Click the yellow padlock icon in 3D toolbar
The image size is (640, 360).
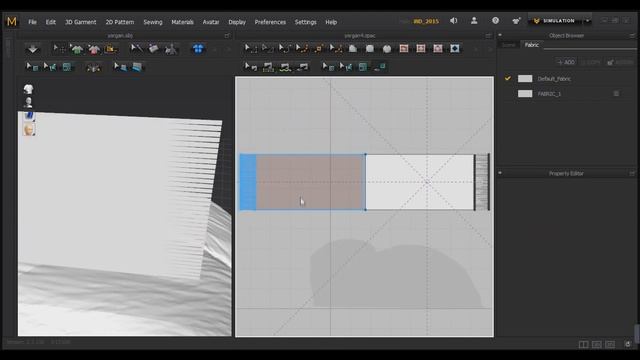111,49
